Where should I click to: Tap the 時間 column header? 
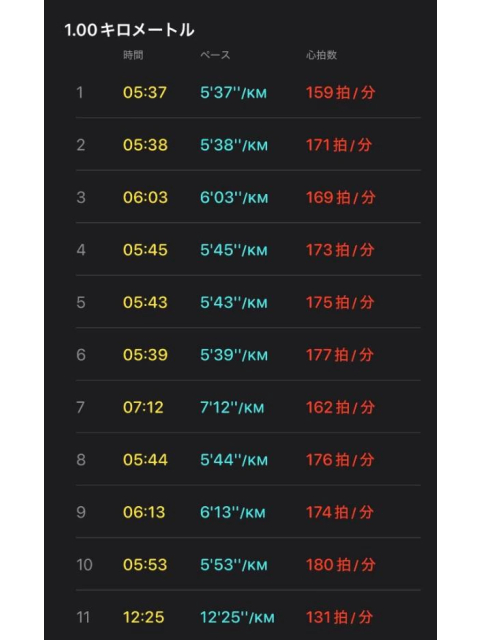(133, 55)
